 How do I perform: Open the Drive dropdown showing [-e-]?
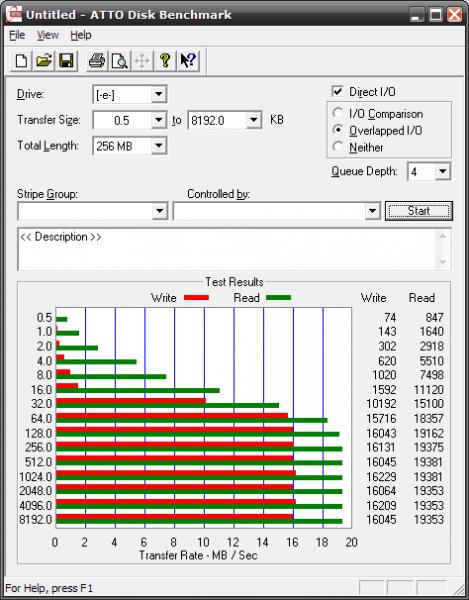pos(158,94)
